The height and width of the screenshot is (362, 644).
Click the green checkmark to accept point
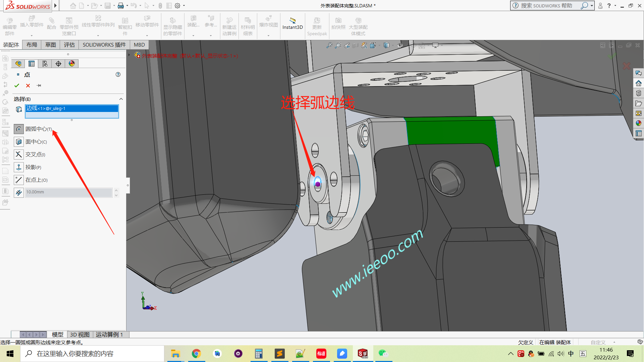point(17,85)
